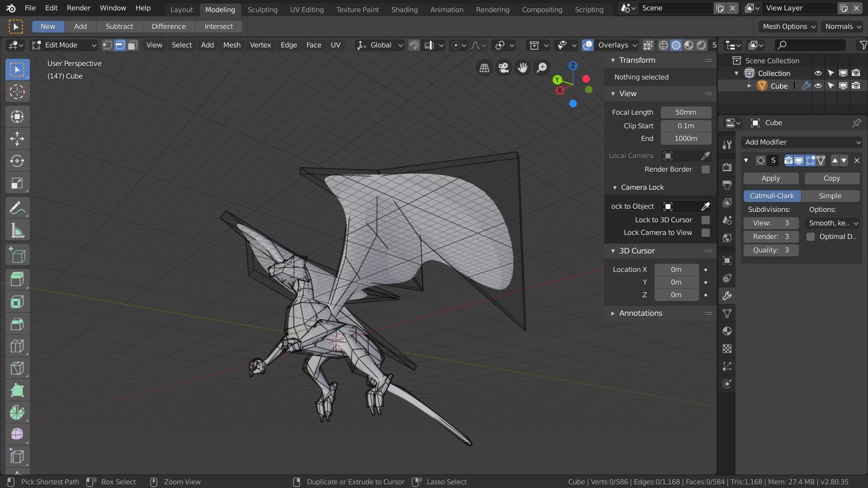Select the Annotate pencil tool

(17, 208)
